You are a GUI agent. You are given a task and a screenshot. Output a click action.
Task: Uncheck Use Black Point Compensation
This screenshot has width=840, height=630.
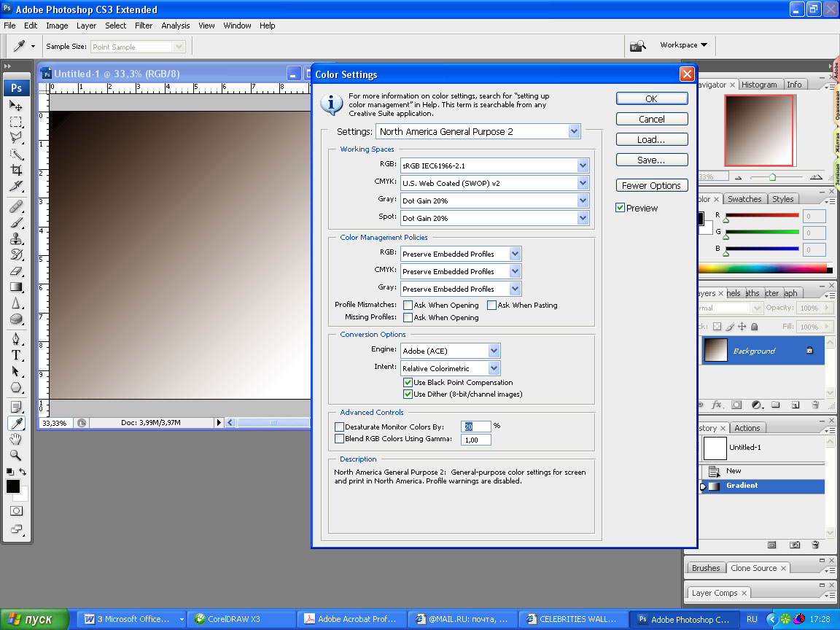408,383
